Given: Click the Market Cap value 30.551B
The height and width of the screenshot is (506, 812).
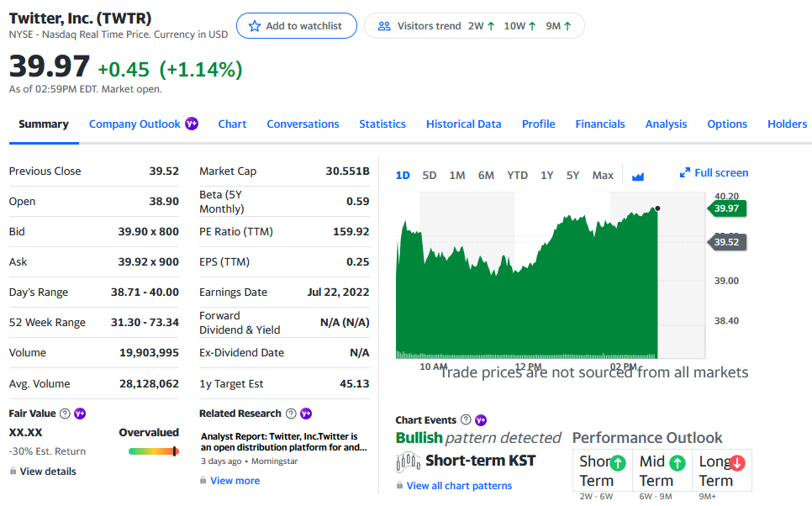Looking at the screenshot, I should (347, 171).
